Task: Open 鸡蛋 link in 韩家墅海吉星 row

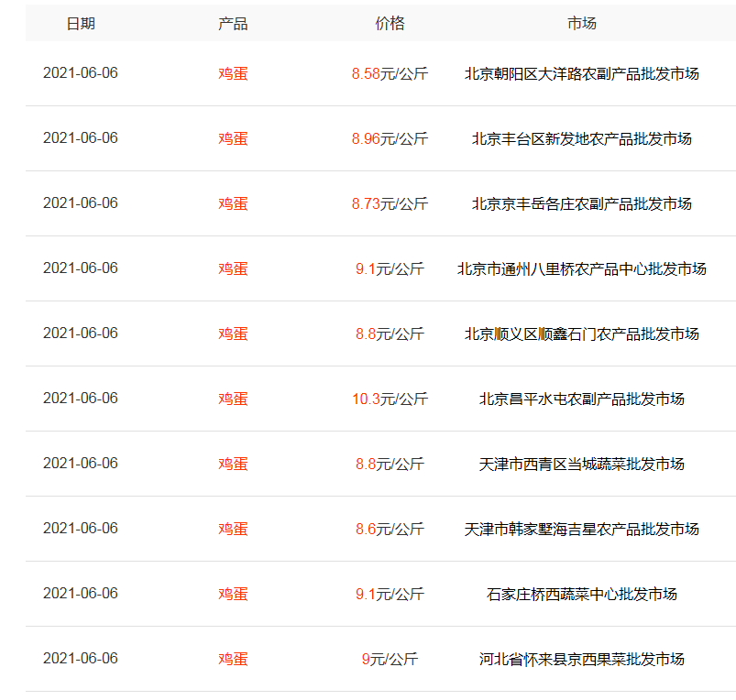Action: [233, 530]
